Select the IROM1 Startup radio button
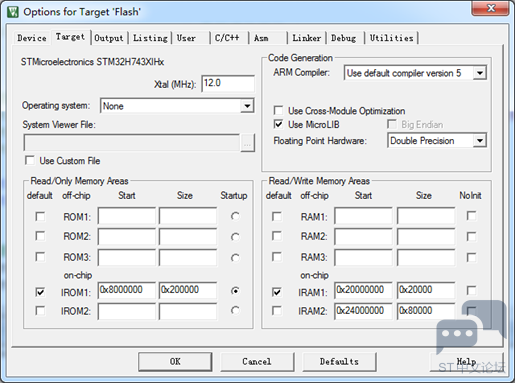Screen dimensions: 515x383 click(235, 291)
